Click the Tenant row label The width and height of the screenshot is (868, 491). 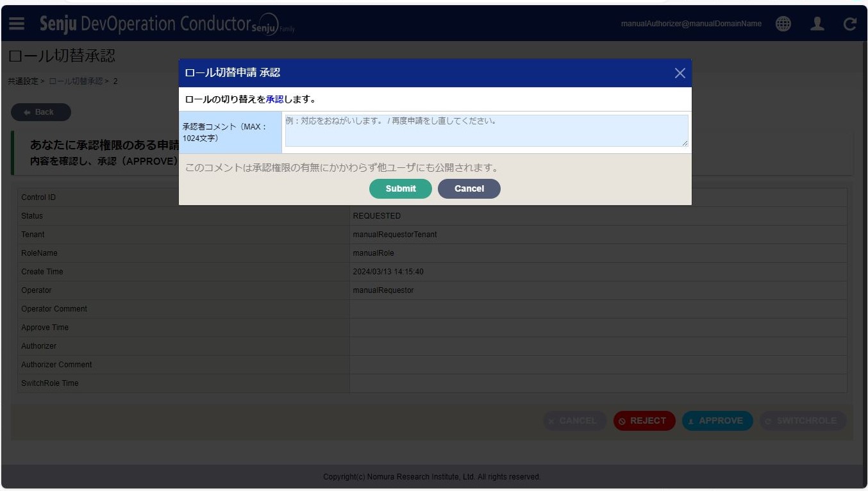pyautogui.click(x=33, y=235)
